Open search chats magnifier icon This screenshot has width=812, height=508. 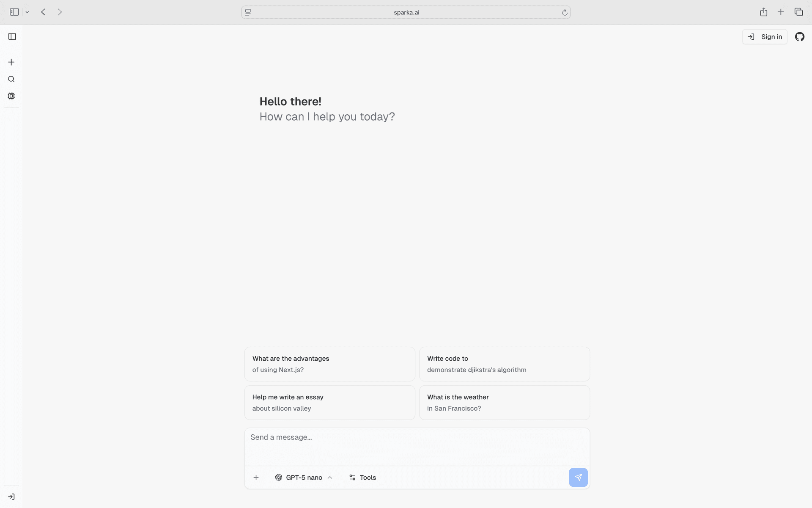[11, 79]
